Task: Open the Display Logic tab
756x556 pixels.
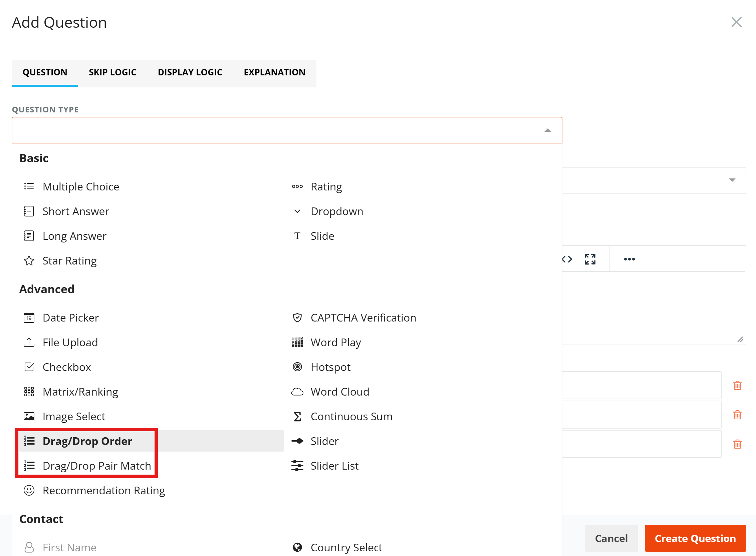Action: point(190,72)
